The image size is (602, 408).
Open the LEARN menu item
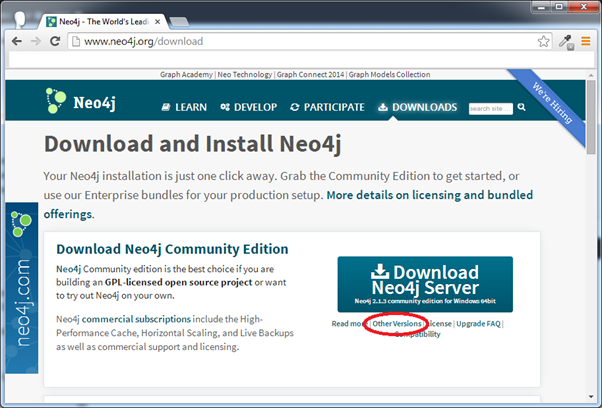pyautogui.click(x=184, y=107)
